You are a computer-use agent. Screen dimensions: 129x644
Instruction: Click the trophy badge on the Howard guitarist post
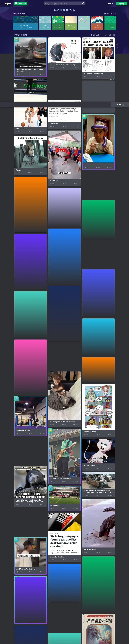[x=50, y=431]
